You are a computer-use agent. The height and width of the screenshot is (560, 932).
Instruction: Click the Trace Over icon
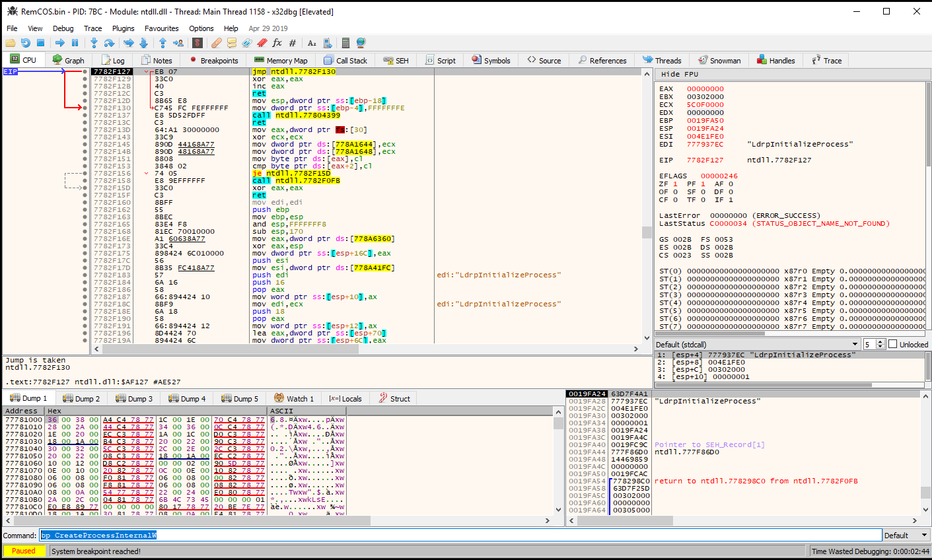coord(143,43)
